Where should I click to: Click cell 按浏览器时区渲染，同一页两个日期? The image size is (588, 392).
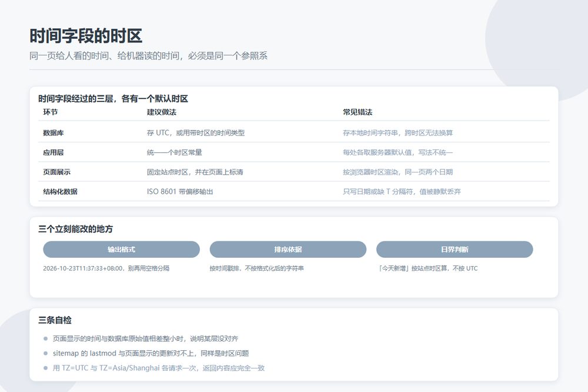tap(398, 172)
